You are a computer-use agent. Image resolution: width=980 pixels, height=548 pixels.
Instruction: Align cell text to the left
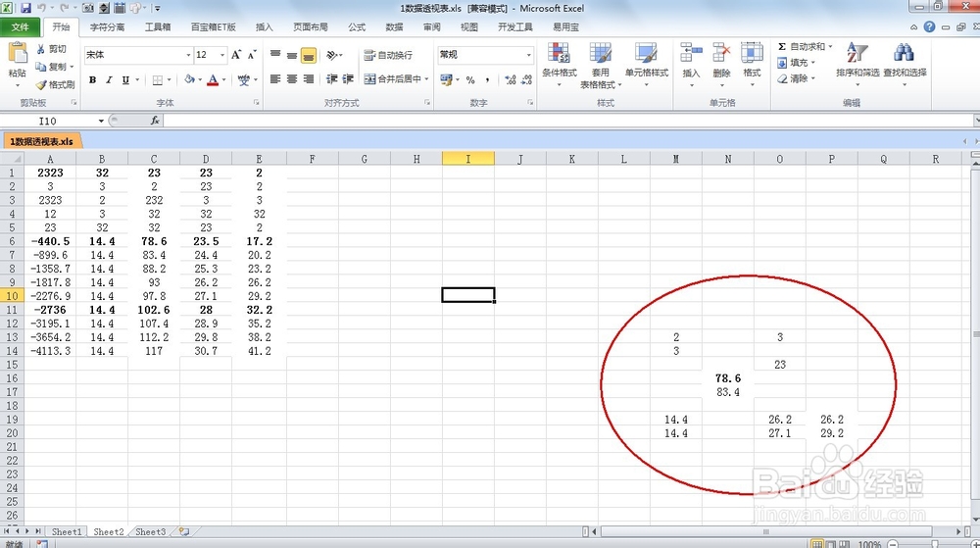(275, 79)
